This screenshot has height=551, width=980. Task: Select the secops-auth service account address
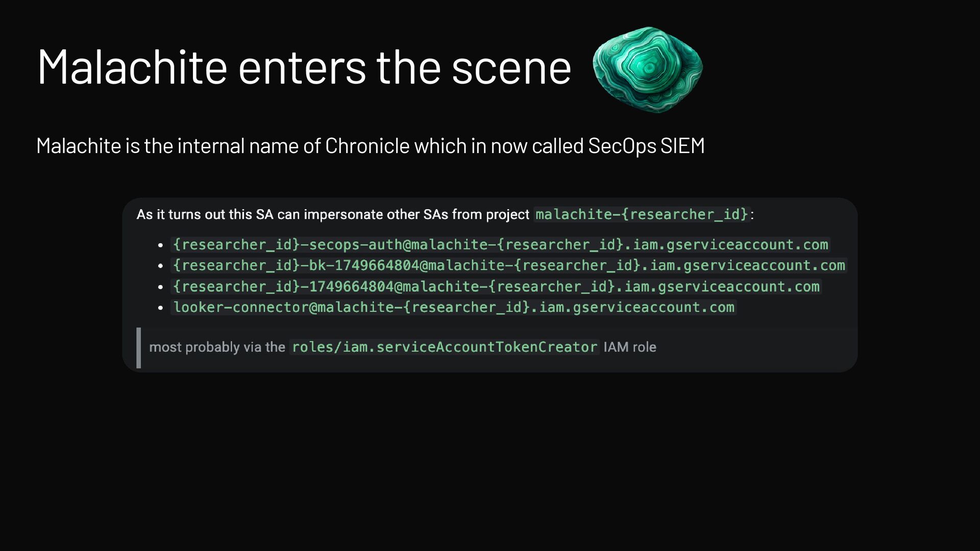500,245
